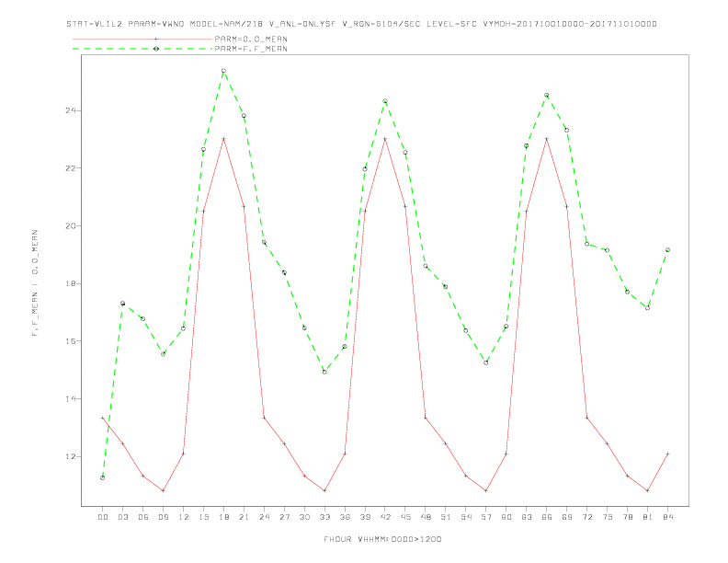Click the red solid legend line sample

tap(142, 39)
